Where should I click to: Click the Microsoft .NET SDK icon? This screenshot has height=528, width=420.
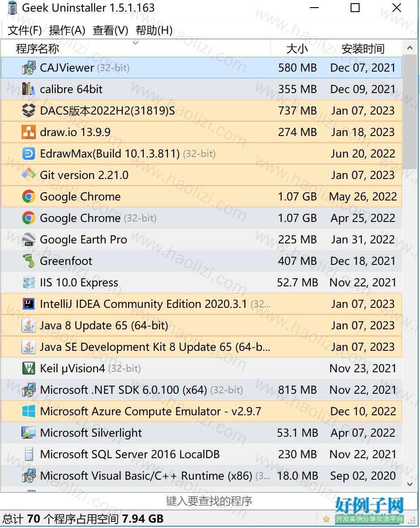point(29,390)
